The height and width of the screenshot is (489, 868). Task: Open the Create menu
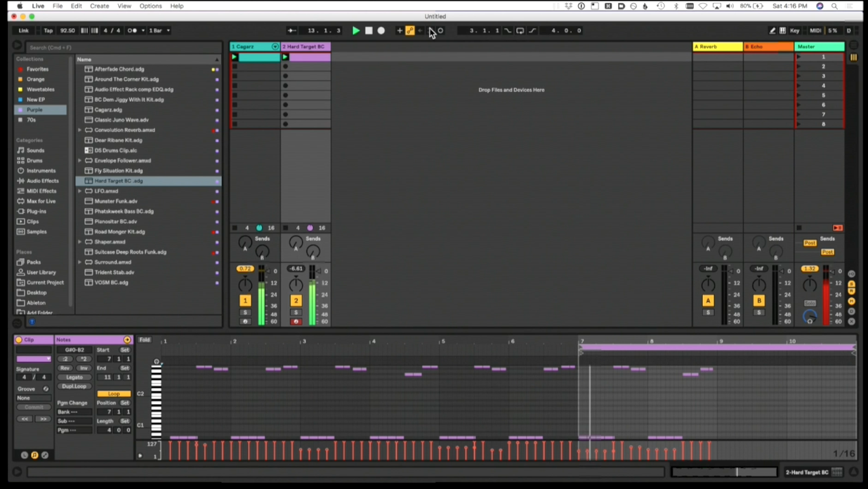(x=100, y=6)
